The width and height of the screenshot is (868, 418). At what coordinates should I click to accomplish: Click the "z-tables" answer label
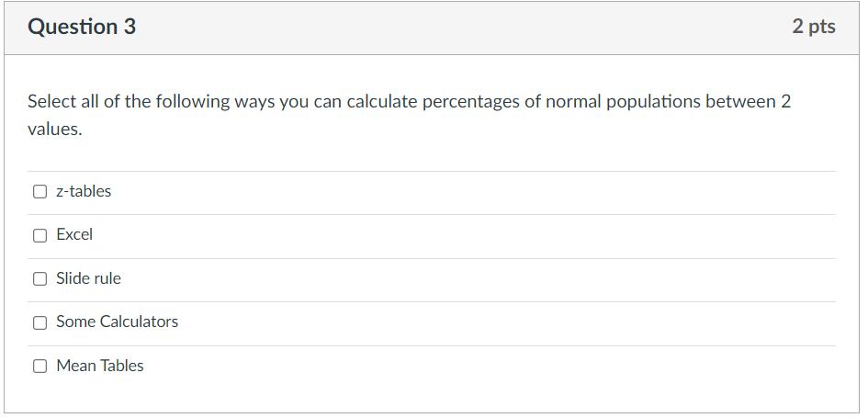(x=84, y=191)
